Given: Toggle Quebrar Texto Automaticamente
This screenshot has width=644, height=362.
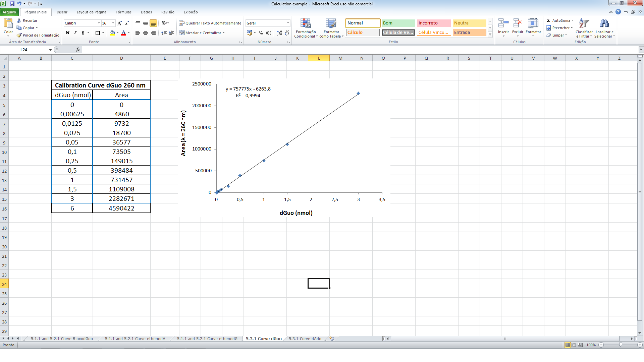Looking at the screenshot, I should tap(210, 23).
